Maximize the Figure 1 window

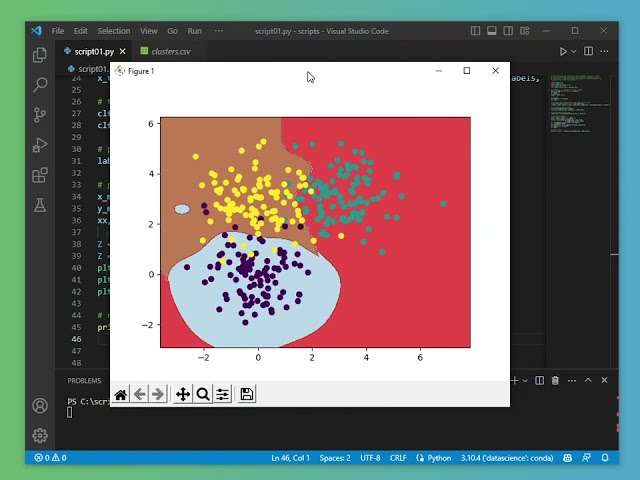pos(467,71)
